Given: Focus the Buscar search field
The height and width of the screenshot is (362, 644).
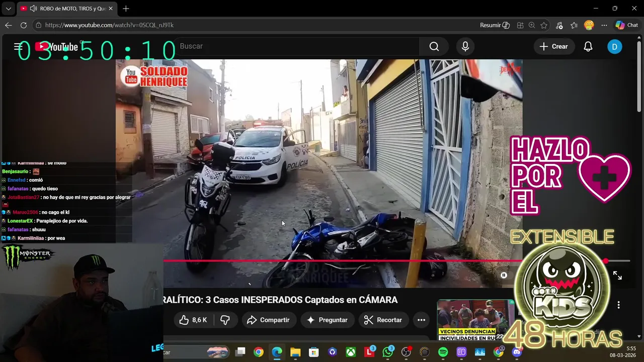Looking at the screenshot, I should click(297, 46).
